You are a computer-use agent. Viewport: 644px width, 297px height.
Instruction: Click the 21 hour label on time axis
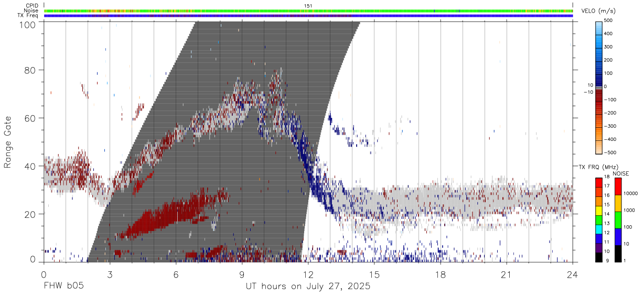(x=507, y=274)
